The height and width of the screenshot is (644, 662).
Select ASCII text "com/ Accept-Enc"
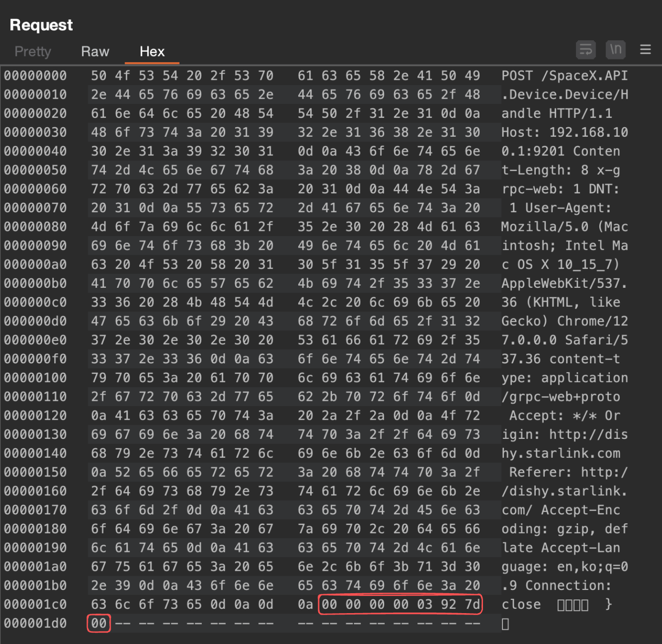[x=561, y=510]
